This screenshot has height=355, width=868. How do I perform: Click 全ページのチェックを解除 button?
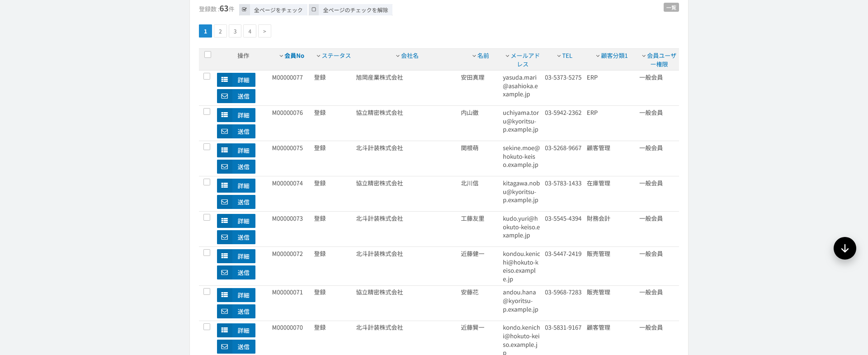(350, 9)
